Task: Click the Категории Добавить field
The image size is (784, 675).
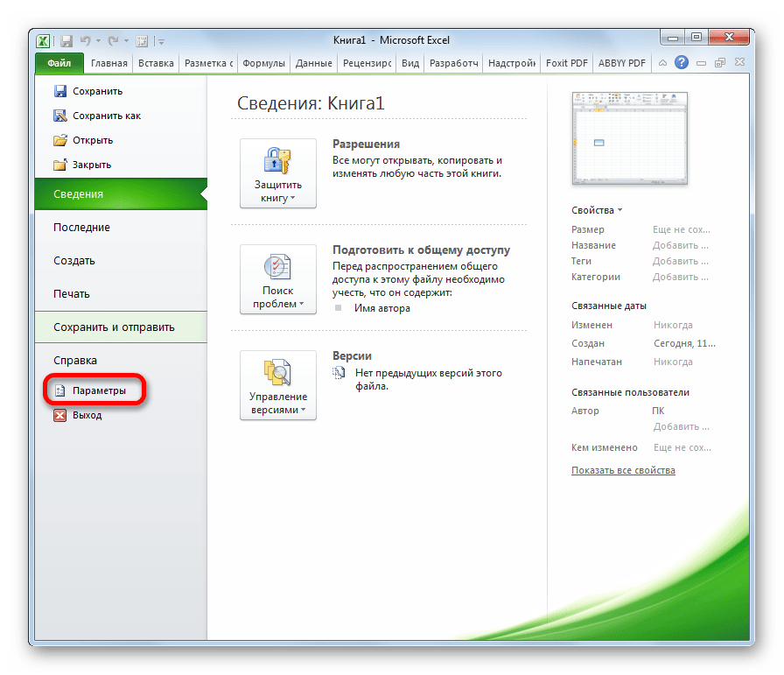Action: [x=680, y=277]
